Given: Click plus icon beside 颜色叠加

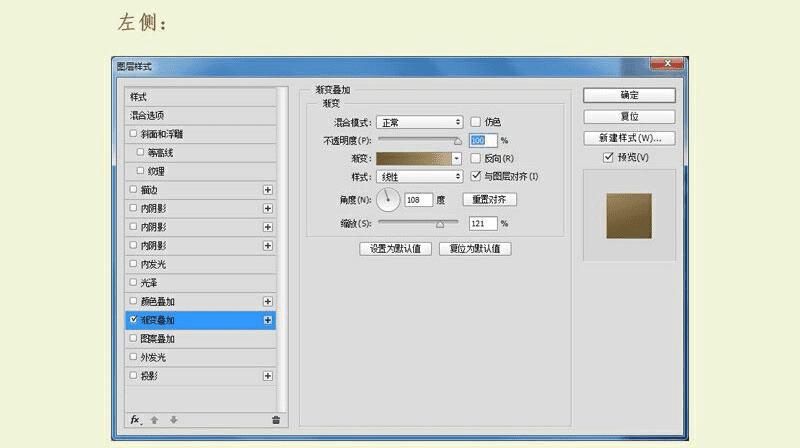Looking at the screenshot, I should [267, 302].
